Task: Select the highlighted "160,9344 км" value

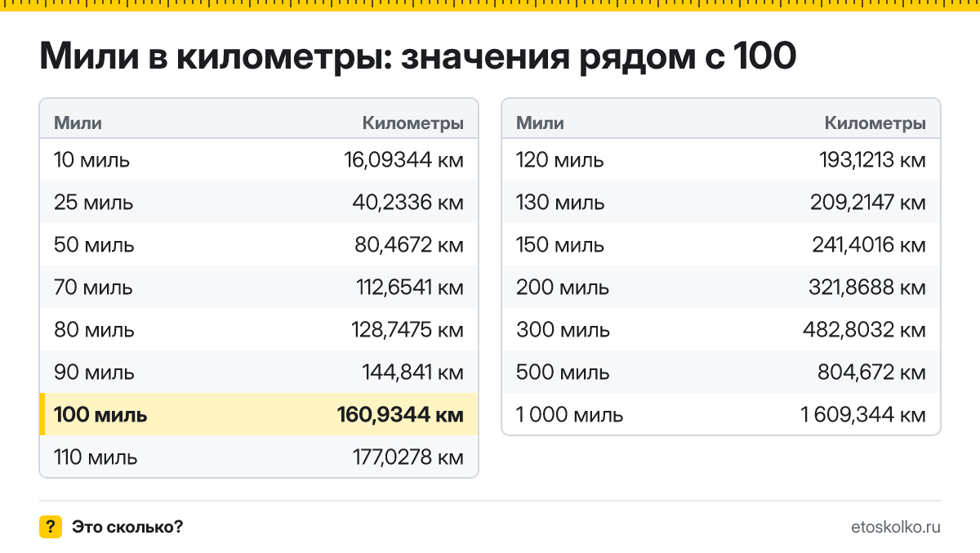Action: 400,414
